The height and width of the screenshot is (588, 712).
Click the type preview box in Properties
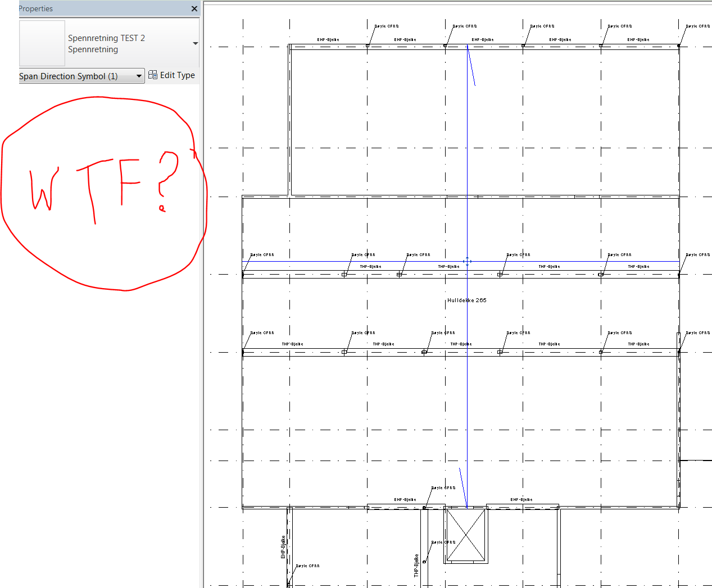[42, 43]
